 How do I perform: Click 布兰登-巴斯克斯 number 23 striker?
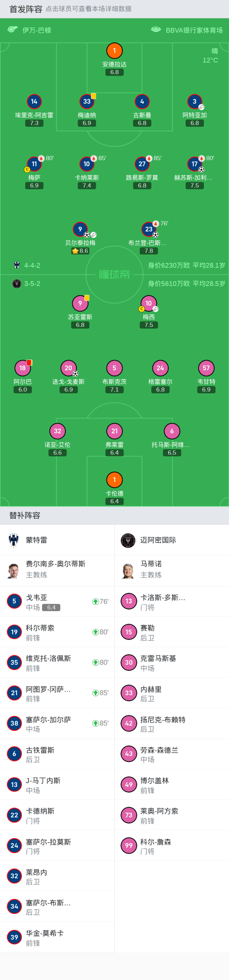tap(148, 229)
